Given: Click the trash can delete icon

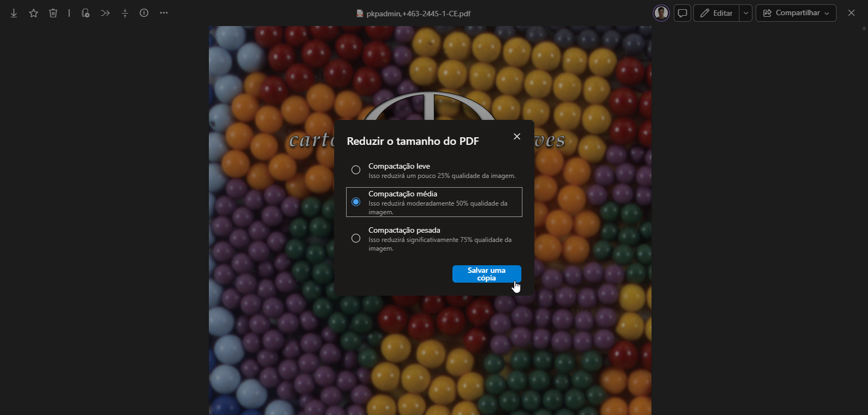Looking at the screenshot, I should [x=53, y=13].
